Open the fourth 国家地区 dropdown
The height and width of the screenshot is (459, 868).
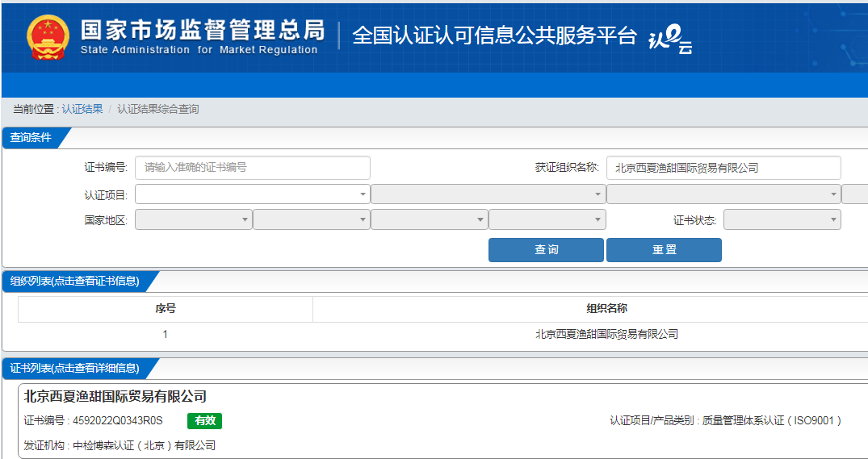[547, 219]
